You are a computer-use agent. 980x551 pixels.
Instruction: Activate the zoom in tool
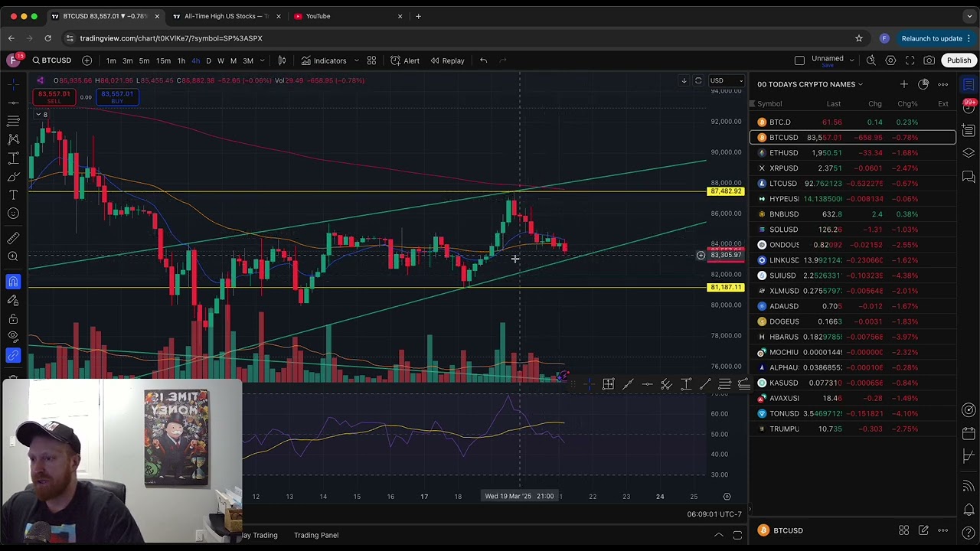pyautogui.click(x=13, y=256)
